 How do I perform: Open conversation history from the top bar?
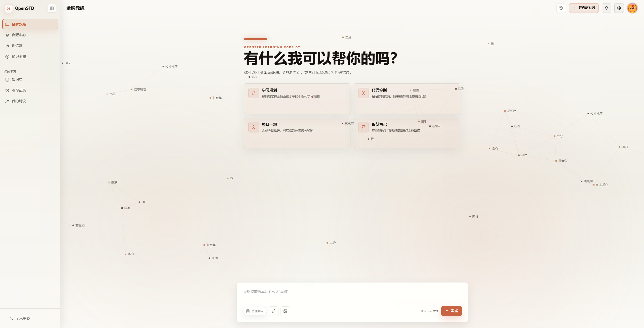[x=561, y=8]
